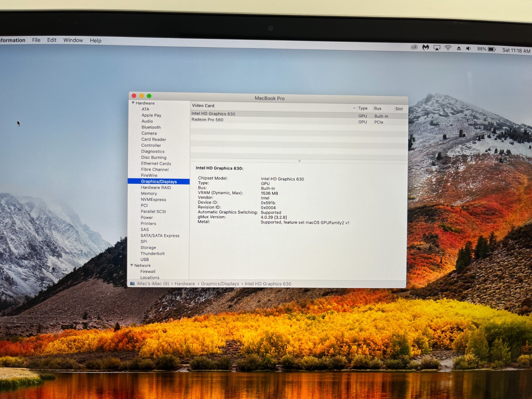Click the eject icon in menu bar
532x399 pixels.
click(x=459, y=49)
